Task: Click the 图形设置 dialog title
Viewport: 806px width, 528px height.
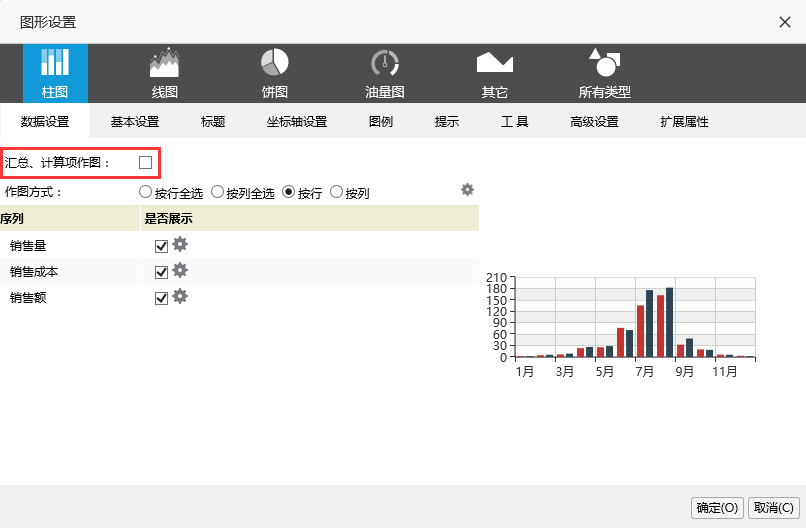Action: 48,22
